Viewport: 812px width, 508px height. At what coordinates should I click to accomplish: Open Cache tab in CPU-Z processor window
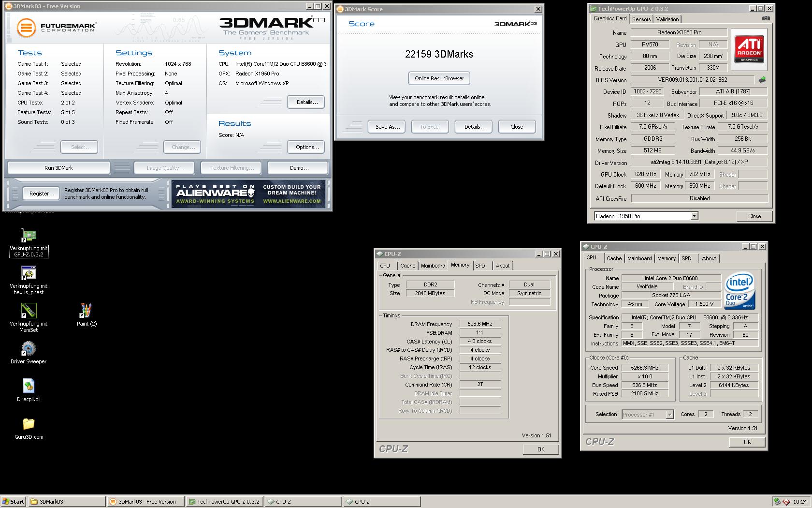click(x=614, y=258)
